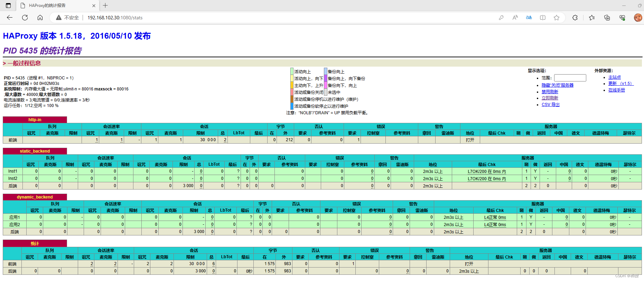Open the saved passwords key icon
This screenshot has height=281, width=644.
pos(501,18)
